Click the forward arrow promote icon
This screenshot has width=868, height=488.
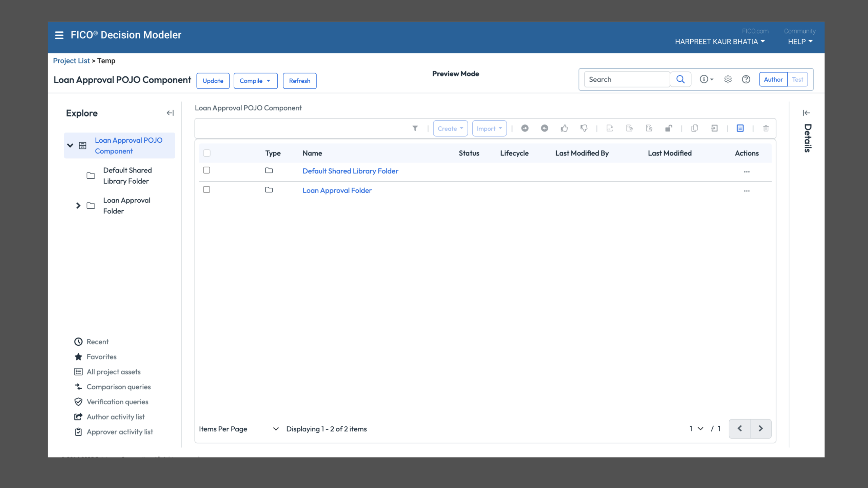(525, 128)
